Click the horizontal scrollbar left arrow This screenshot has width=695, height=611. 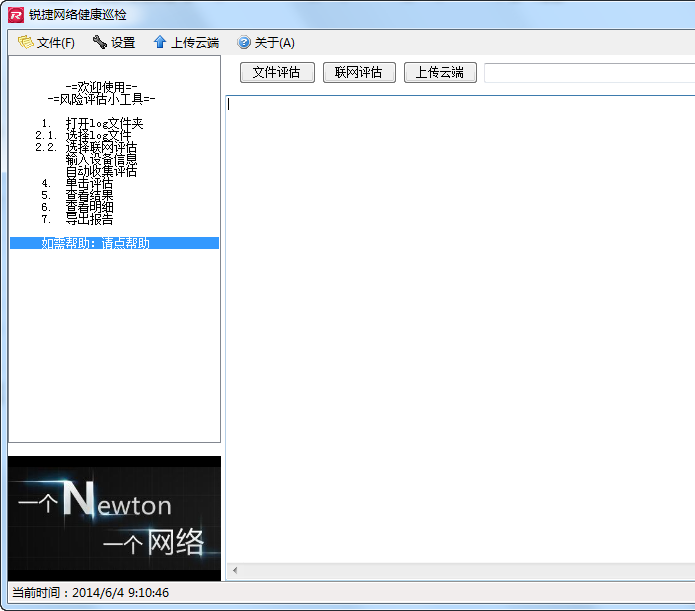pyautogui.click(x=235, y=570)
